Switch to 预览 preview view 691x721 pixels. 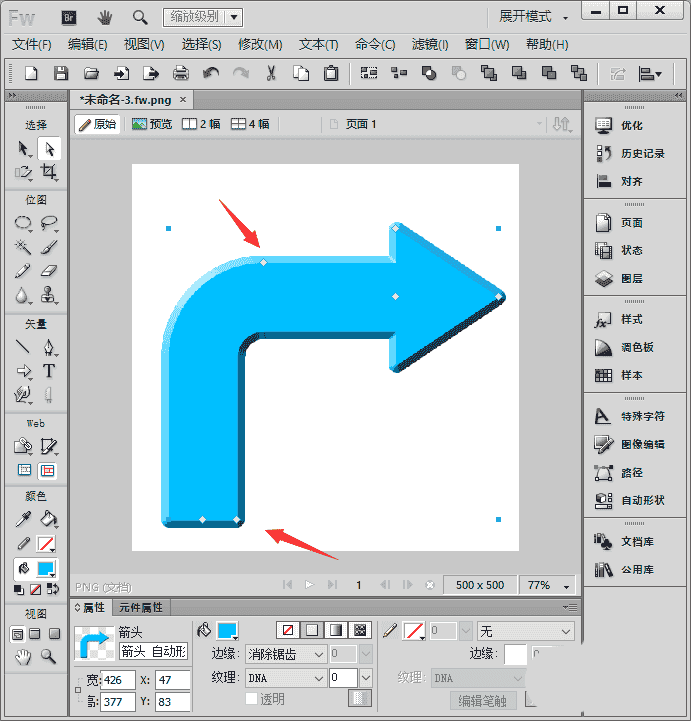coord(152,124)
